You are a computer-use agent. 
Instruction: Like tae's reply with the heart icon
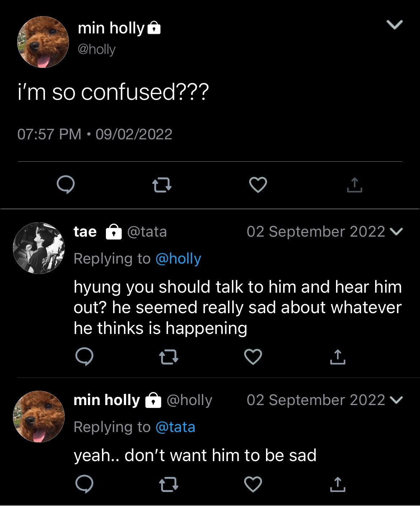(x=253, y=357)
